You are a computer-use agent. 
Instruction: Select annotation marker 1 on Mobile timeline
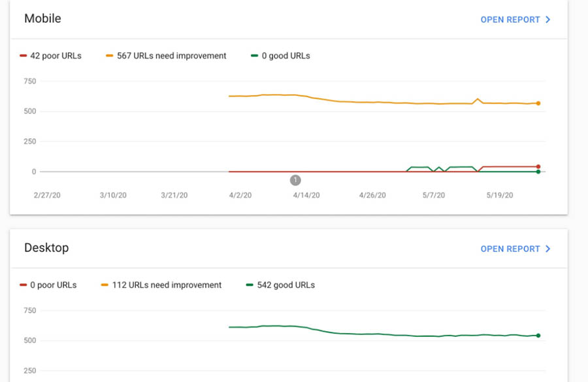295,180
